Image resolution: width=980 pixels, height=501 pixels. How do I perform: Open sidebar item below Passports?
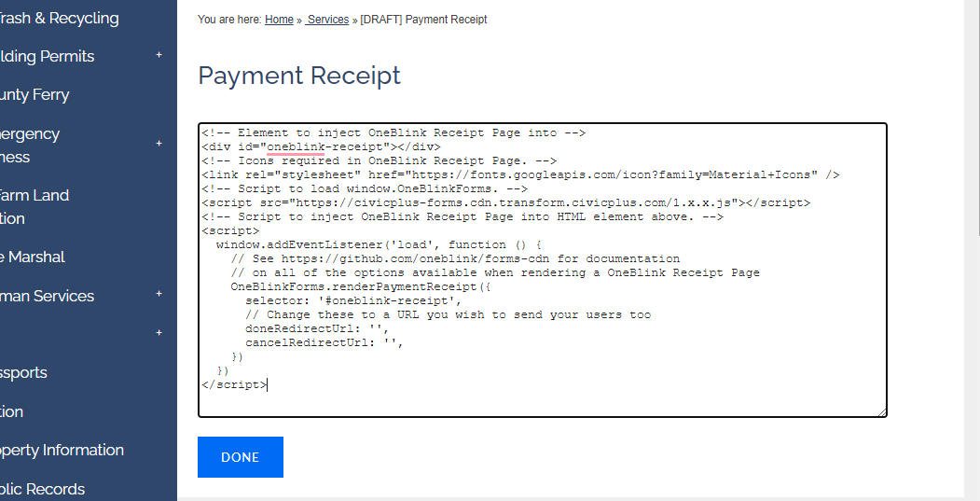(12, 411)
